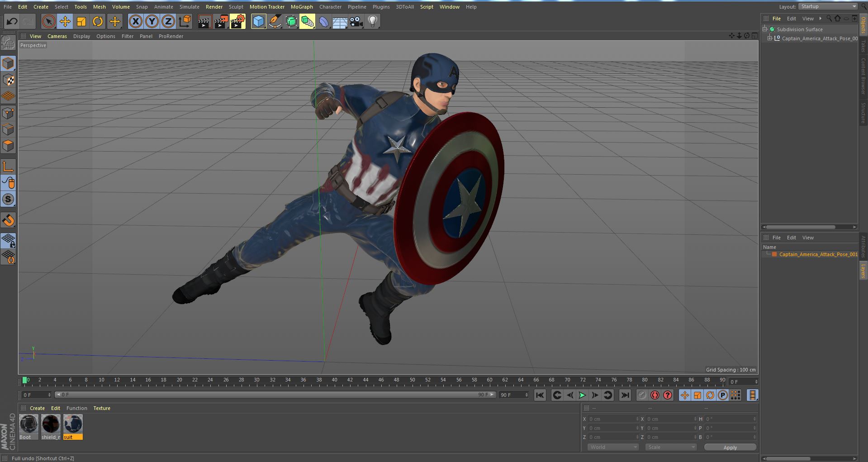Open material manager Texture menu
Viewport: 868px width, 462px height.
102,408
